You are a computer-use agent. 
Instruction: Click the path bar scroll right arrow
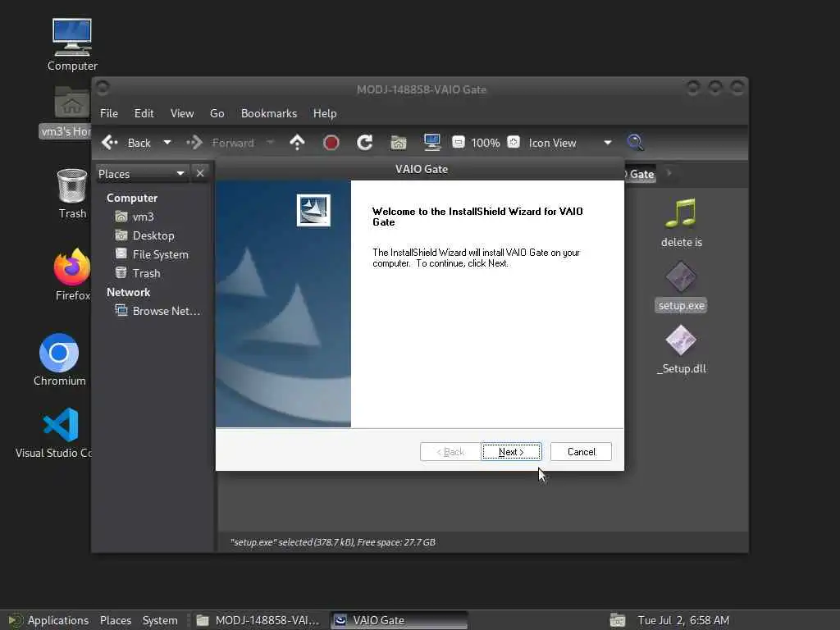(x=669, y=173)
